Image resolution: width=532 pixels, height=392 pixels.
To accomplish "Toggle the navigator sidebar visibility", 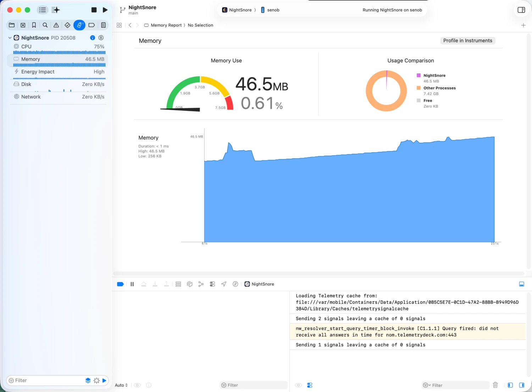I will click(x=42, y=10).
